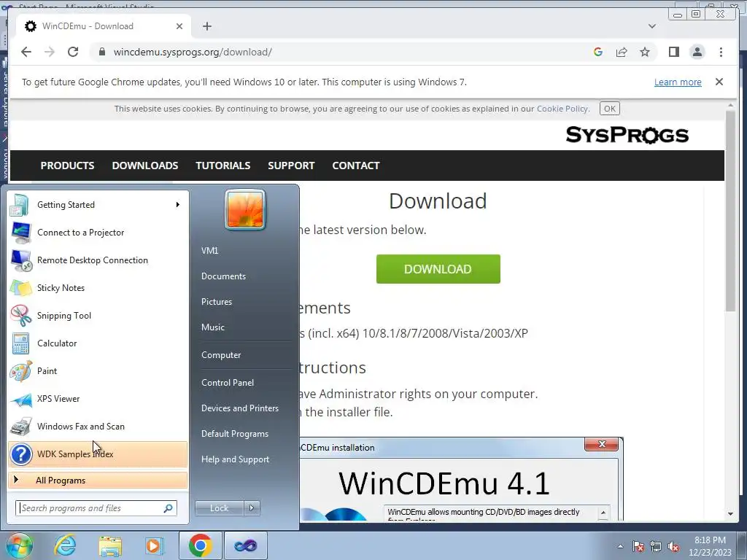Open Action Center flag tray icon

638,546
